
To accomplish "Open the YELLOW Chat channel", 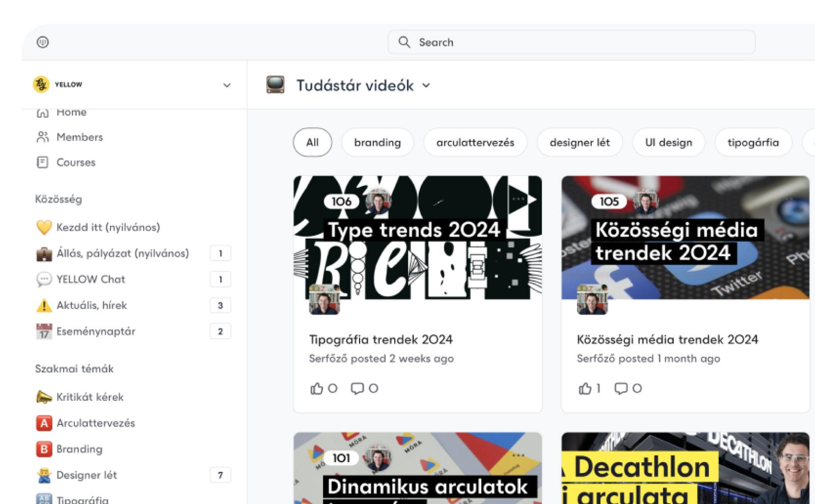I will click(x=91, y=279).
